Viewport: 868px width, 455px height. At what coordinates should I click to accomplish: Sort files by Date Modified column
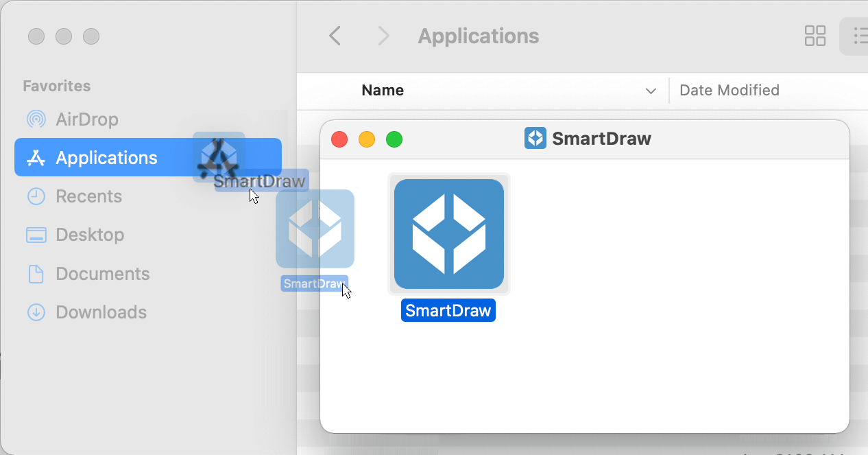[729, 90]
